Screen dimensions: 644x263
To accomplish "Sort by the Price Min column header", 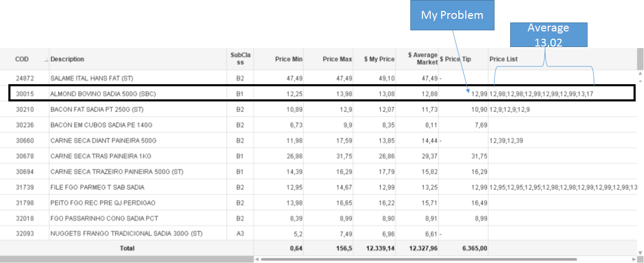I will point(289,59).
